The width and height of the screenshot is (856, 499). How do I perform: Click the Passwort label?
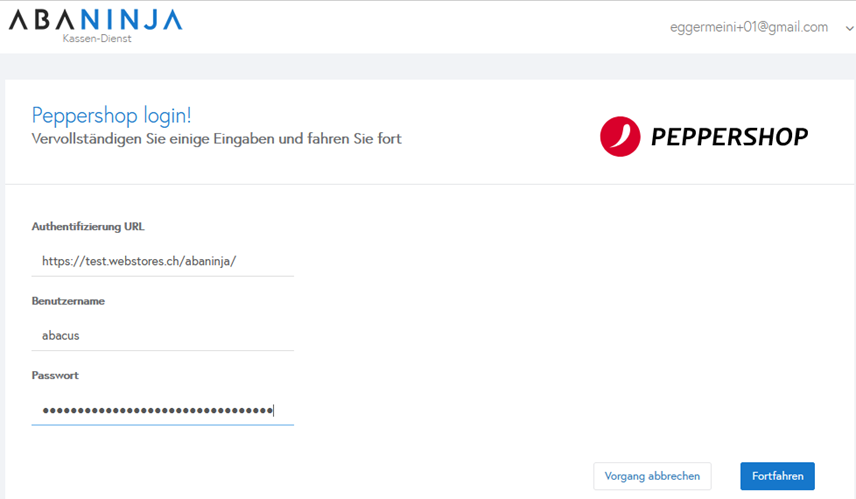click(55, 375)
